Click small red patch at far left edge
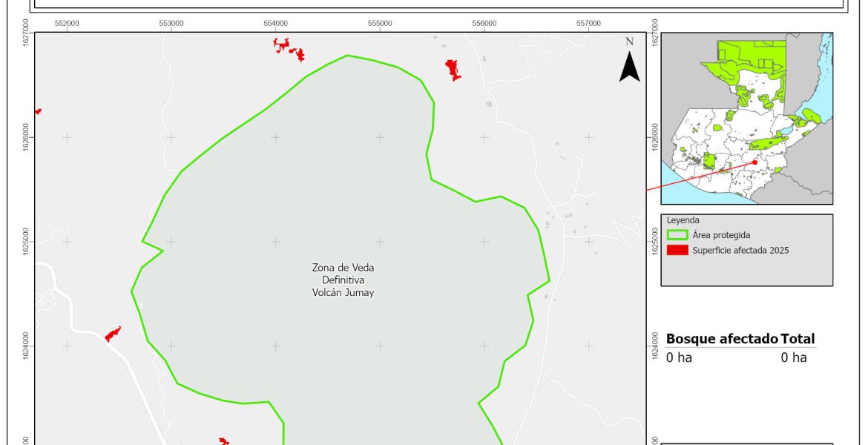The height and width of the screenshot is (445, 868). coord(37,111)
